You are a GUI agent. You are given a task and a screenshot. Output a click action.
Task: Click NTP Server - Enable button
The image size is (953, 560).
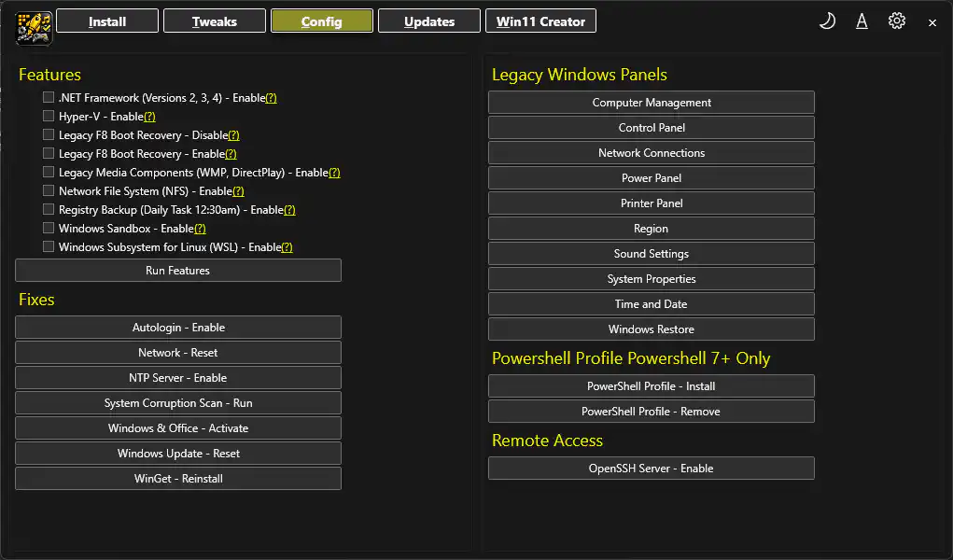click(x=178, y=378)
